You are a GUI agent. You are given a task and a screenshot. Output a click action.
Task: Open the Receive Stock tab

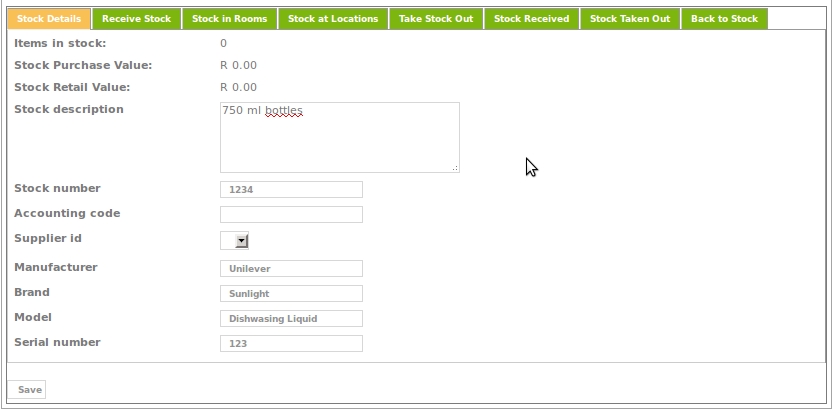[x=137, y=19]
